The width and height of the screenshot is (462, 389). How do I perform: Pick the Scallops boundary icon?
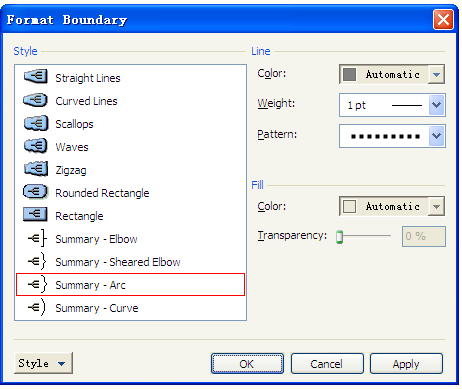coord(36,123)
